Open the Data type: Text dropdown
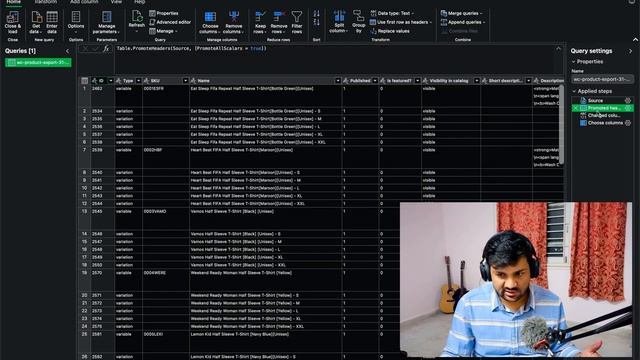 [x=392, y=13]
